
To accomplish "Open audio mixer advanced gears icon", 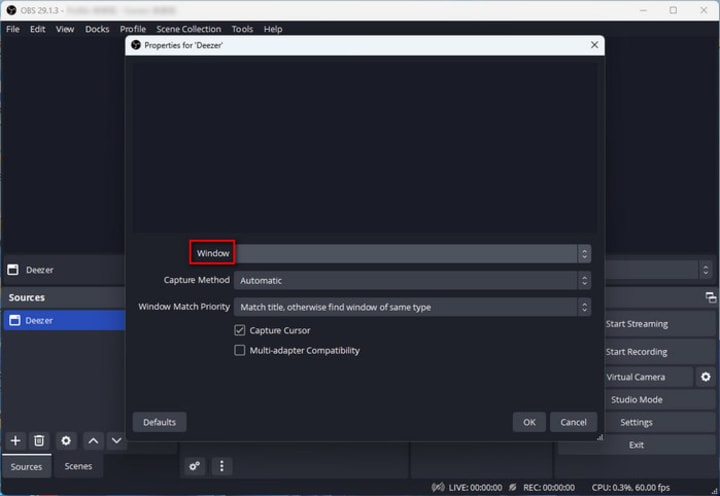I will click(x=195, y=466).
